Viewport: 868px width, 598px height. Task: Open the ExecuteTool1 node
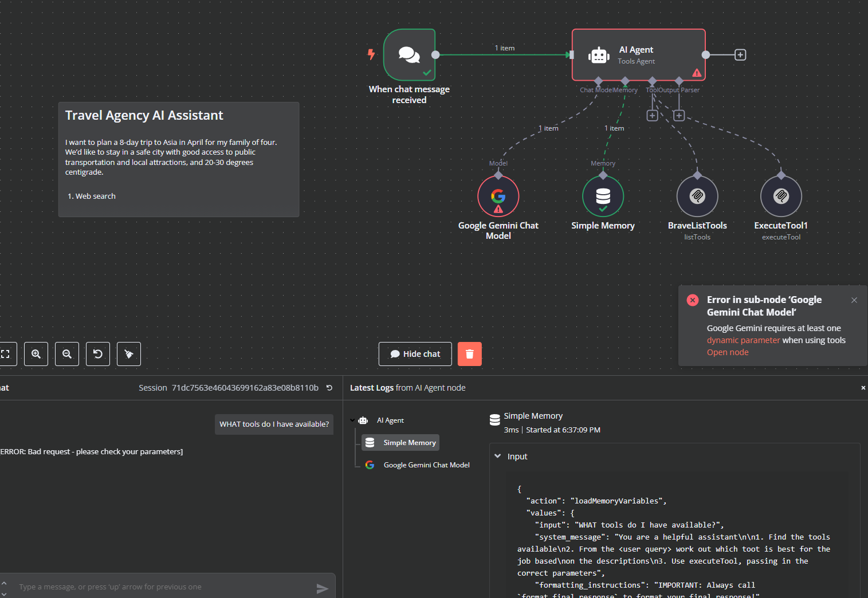pos(781,196)
